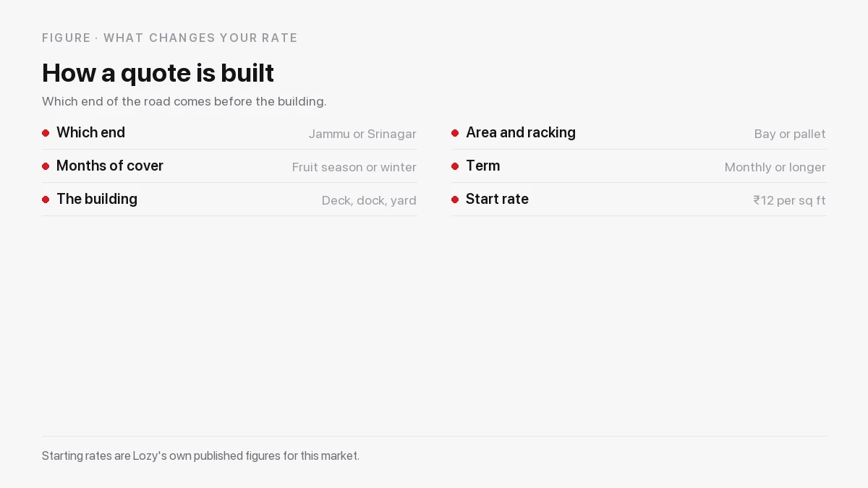This screenshot has width=868, height=488.
Task: Click the red bullet beside Start rate
Action: [x=455, y=200]
